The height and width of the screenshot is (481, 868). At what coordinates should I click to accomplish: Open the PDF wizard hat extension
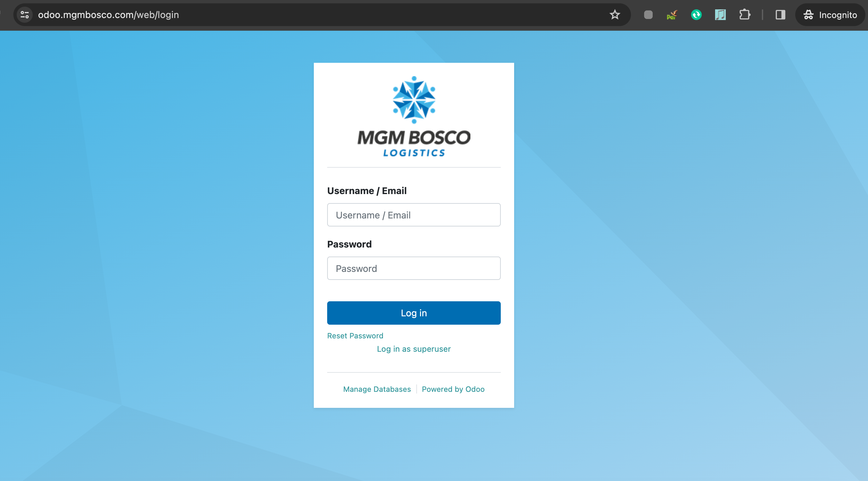(672, 15)
